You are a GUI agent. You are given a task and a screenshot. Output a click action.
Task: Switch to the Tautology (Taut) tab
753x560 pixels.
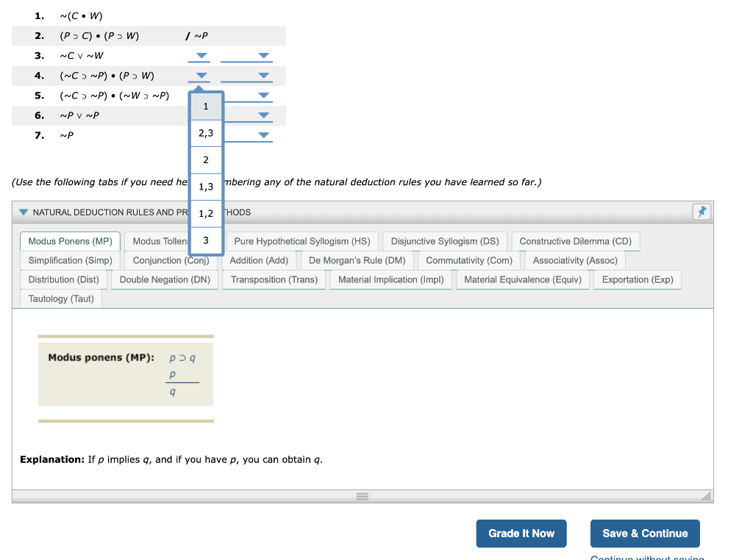(60, 298)
